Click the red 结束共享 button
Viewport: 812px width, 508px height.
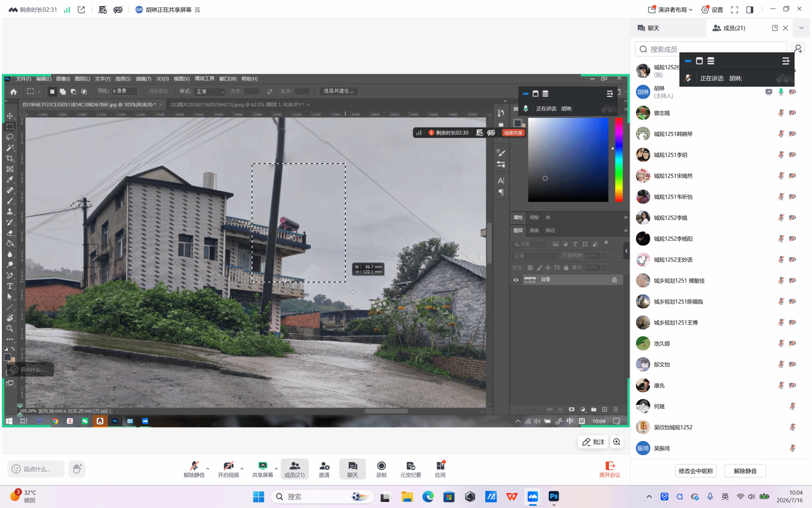[x=513, y=133]
